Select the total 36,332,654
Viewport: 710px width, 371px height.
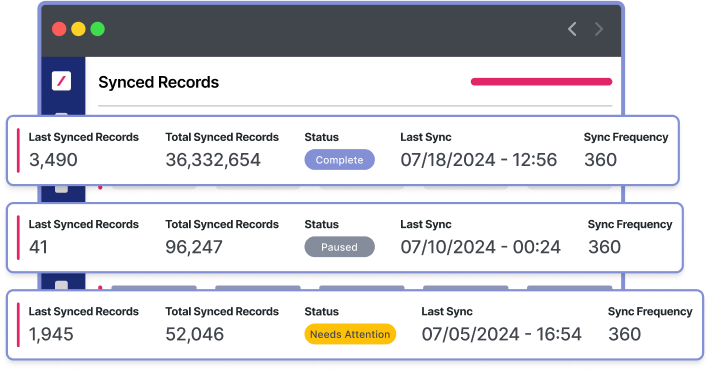[213, 160]
